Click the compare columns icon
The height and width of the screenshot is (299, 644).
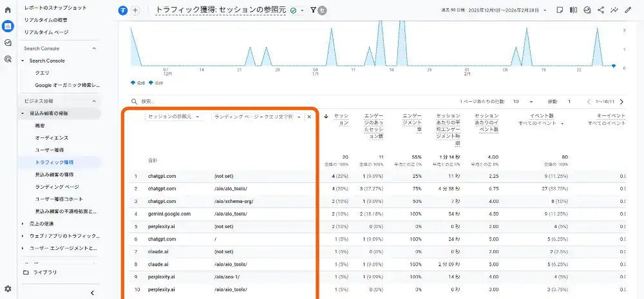(x=573, y=10)
